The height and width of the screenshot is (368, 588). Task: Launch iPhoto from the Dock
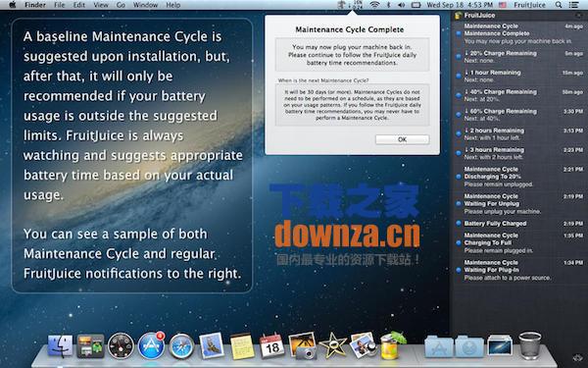coord(302,345)
